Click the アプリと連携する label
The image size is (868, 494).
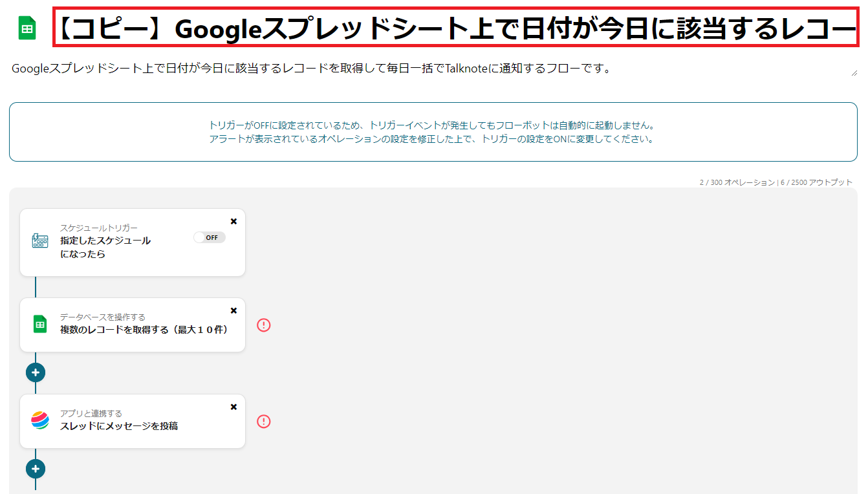[x=91, y=413]
